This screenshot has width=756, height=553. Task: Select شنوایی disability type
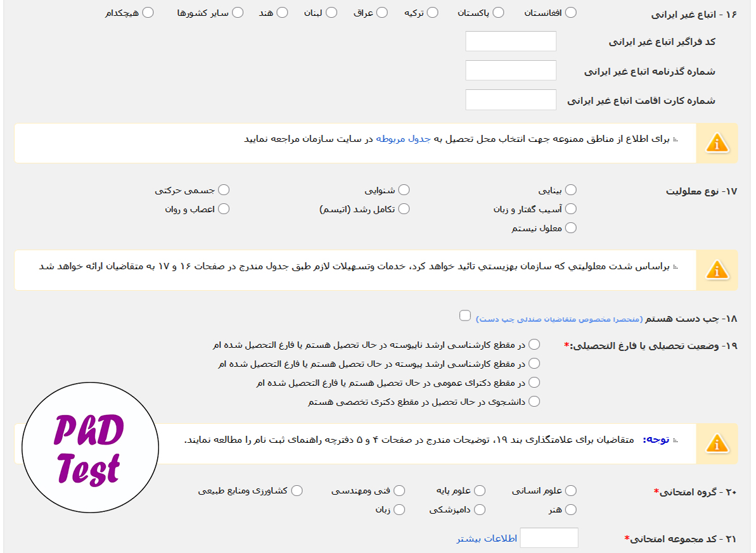pos(404,190)
